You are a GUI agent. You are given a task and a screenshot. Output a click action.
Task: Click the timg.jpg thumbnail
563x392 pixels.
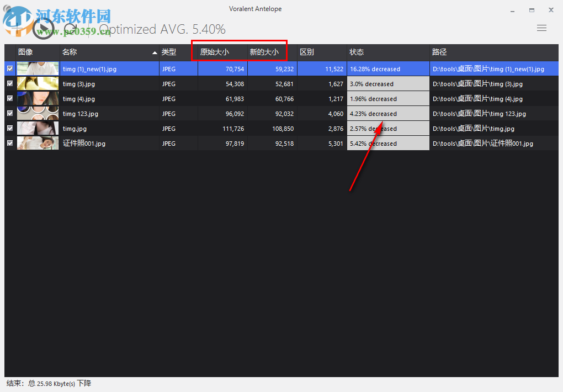click(38, 128)
